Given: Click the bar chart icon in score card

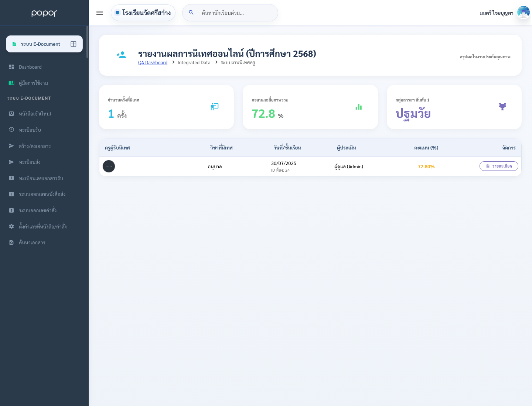Looking at the screenshot, I should [359, 107].
